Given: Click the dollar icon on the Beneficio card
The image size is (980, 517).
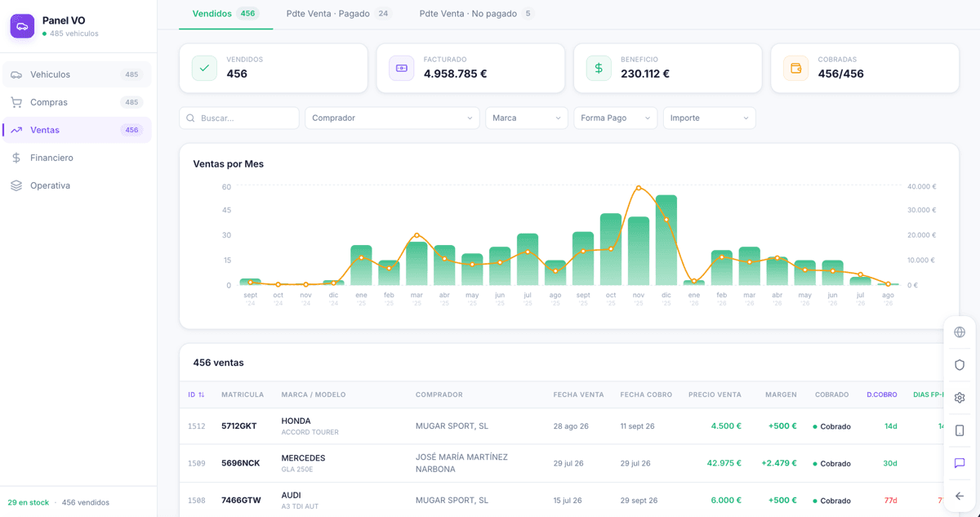Looking at the screenshot, I should point(599,69).
